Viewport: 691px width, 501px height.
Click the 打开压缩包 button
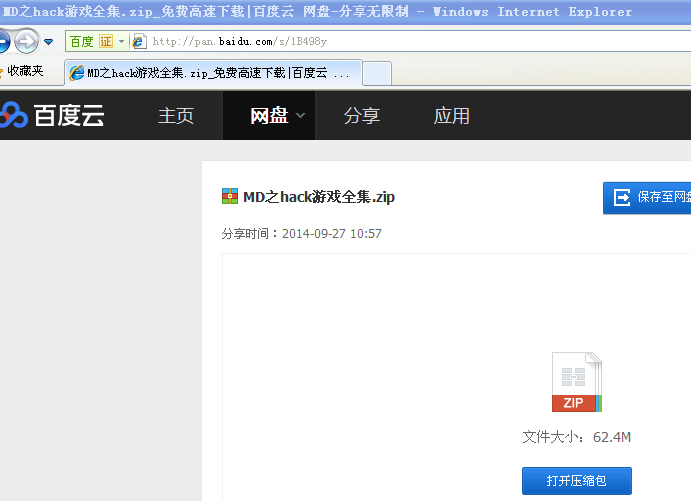click(x=576, y=481)
